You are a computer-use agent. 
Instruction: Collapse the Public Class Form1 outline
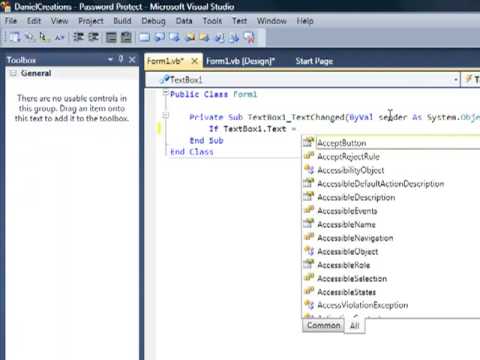tap(166, 93)
